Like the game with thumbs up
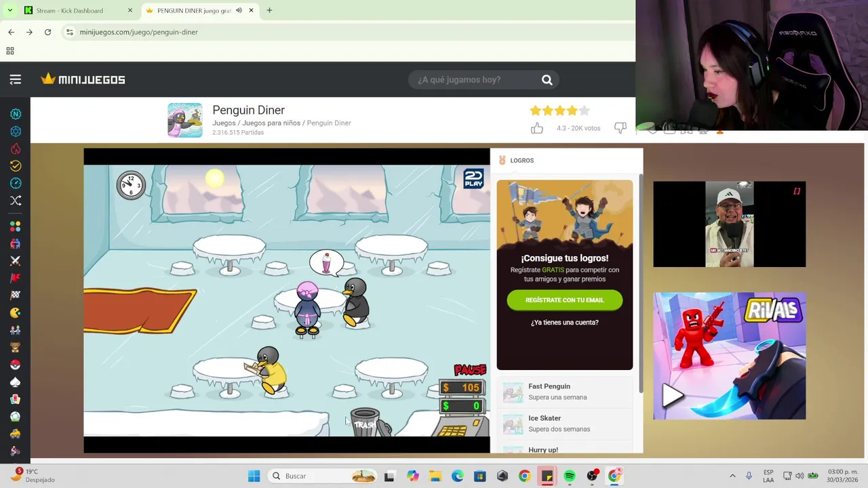This screenshot has width=868, height=488. [x=537, y=128]
